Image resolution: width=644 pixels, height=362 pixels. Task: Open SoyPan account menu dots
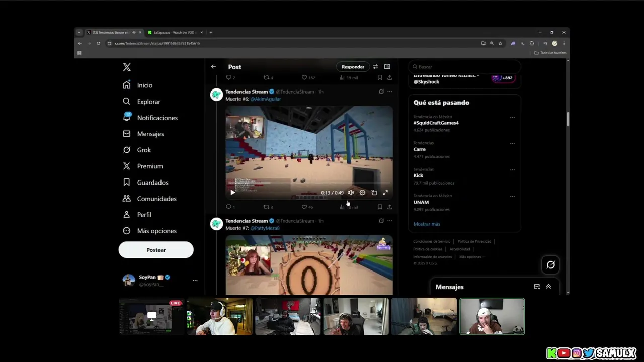pos(195,281)
